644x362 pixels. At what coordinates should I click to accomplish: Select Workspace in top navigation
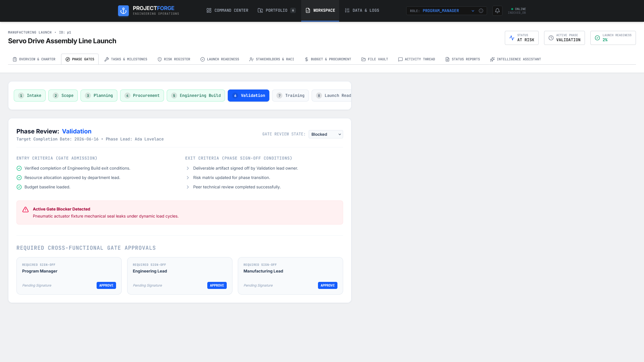(320, 10)
